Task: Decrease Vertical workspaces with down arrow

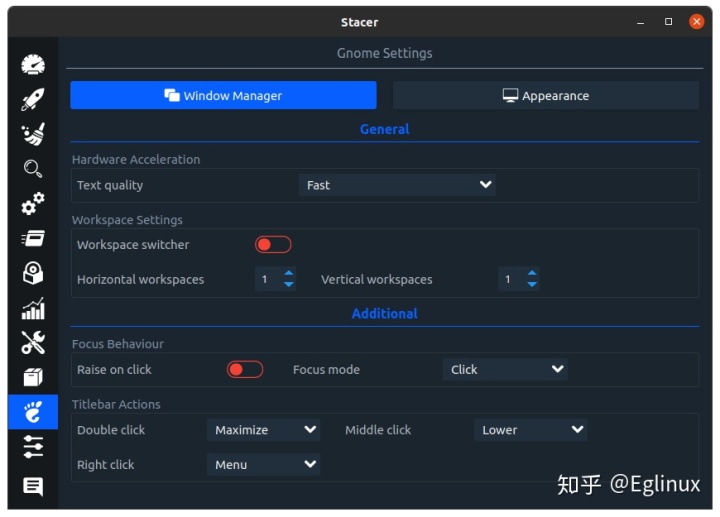Action: tap(532, 285)
